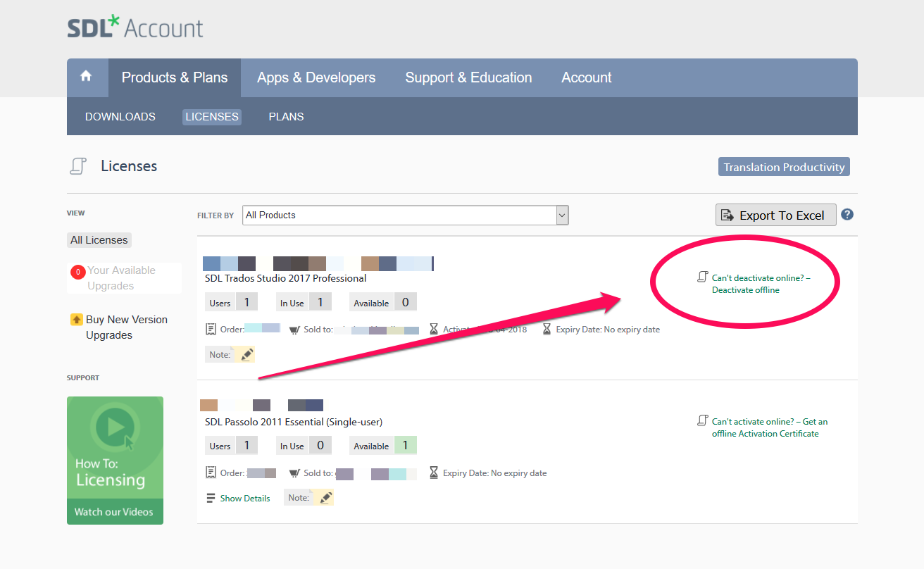Click the certificate icon next to Deactivate offline
Screen dimensions: 924x569
[702, 277]
